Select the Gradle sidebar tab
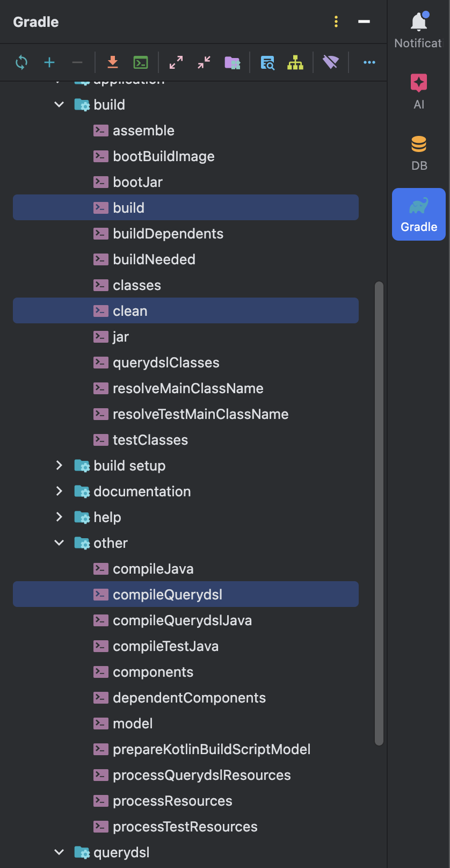This screenshot has height=868, width=450. coord(419,214)
